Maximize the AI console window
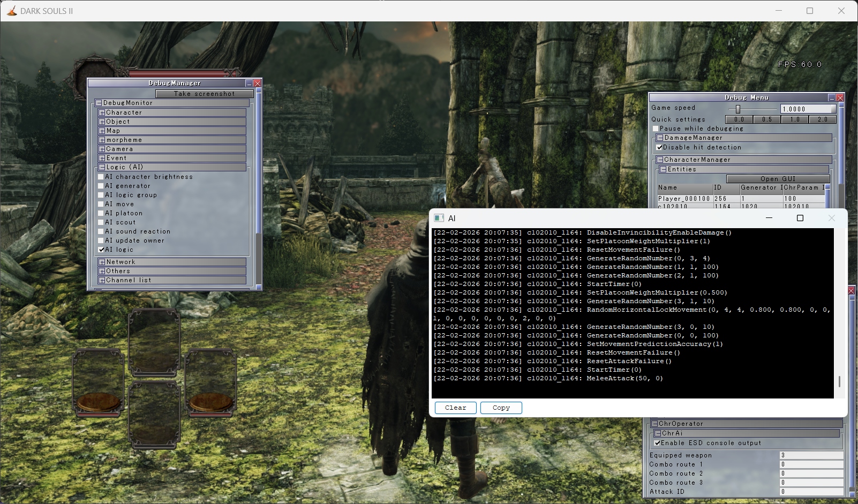This screenshot has width=858, height=504. pos(800,218)
